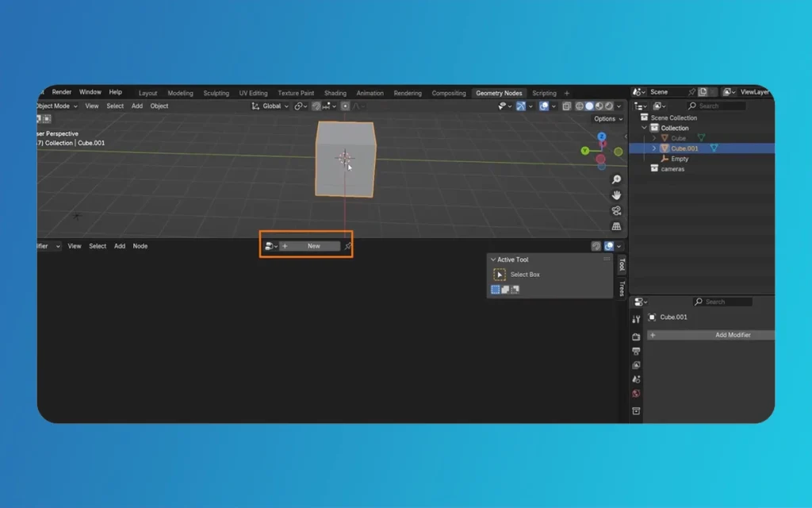This screenshot has width=812, height=508.
Task: Open the Tool sidebar tab
Action: (x=622, y=265)
